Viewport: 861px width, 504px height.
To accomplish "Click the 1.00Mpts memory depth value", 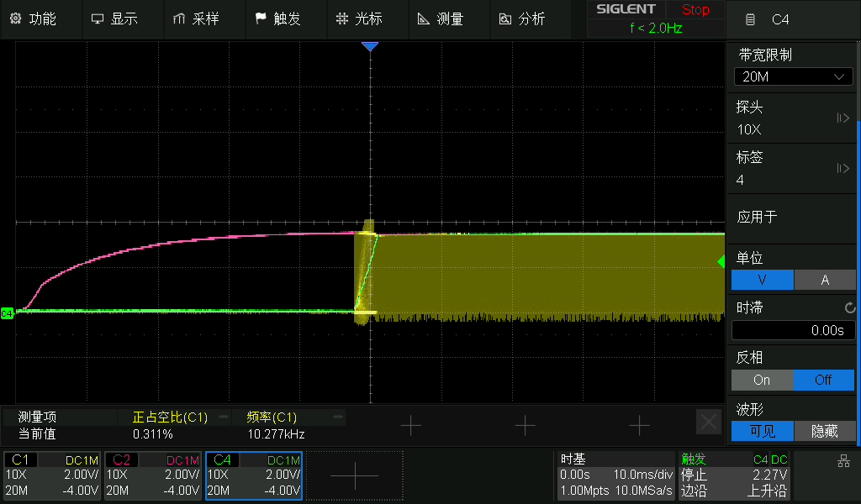I will point(584,491).
